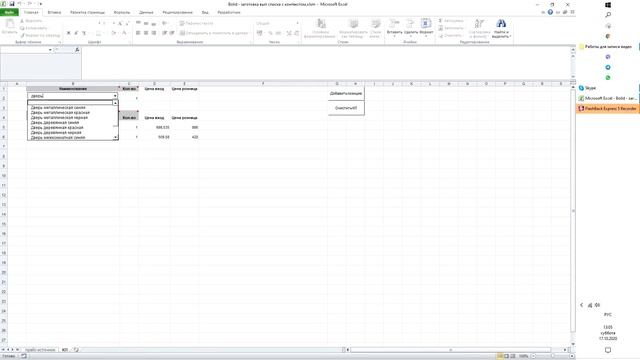Select Дверь металлическая красная from list
The image size is (640, 360).
click(x=60, y=113)
